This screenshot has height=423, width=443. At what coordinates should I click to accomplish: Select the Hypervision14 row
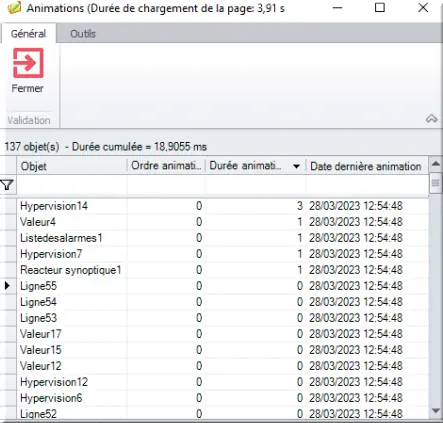pyautogui.click(x=222, y=206)
